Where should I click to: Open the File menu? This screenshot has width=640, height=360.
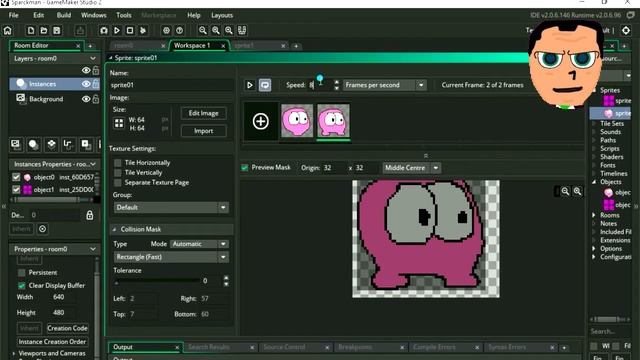[13, 16]
